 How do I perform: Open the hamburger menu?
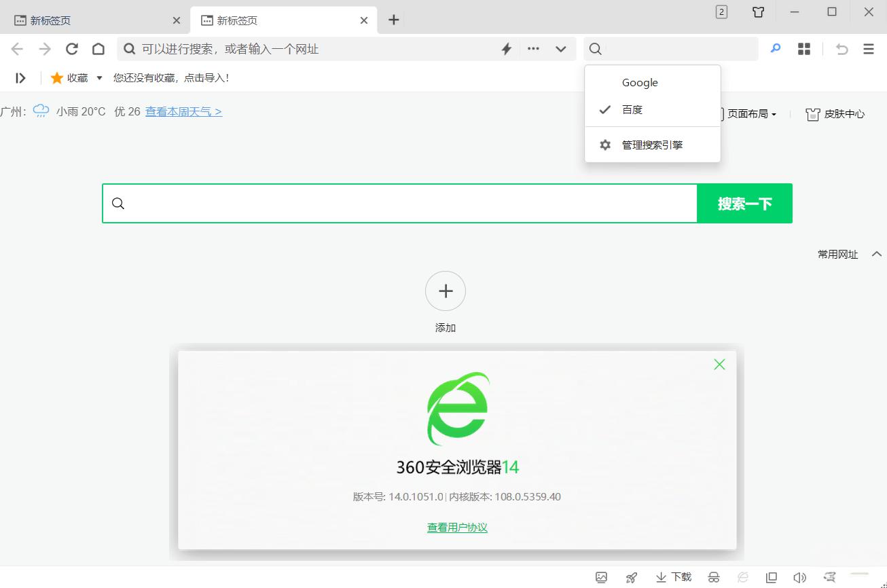[x=868, y=49]
